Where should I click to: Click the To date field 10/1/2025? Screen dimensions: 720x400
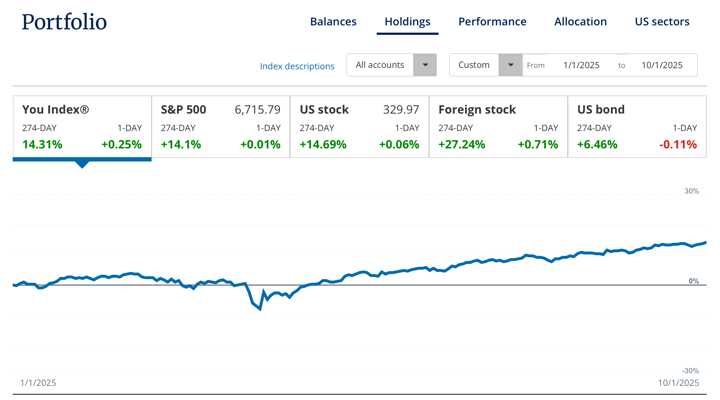(x=662, y=65)
